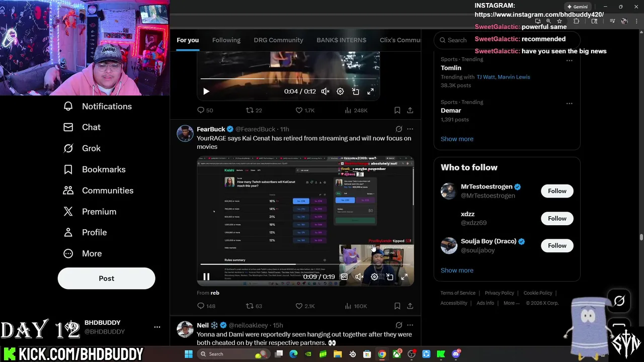644x362 pixels.
Task: Toggle captions on the 0:19 video
Action: 344,277
